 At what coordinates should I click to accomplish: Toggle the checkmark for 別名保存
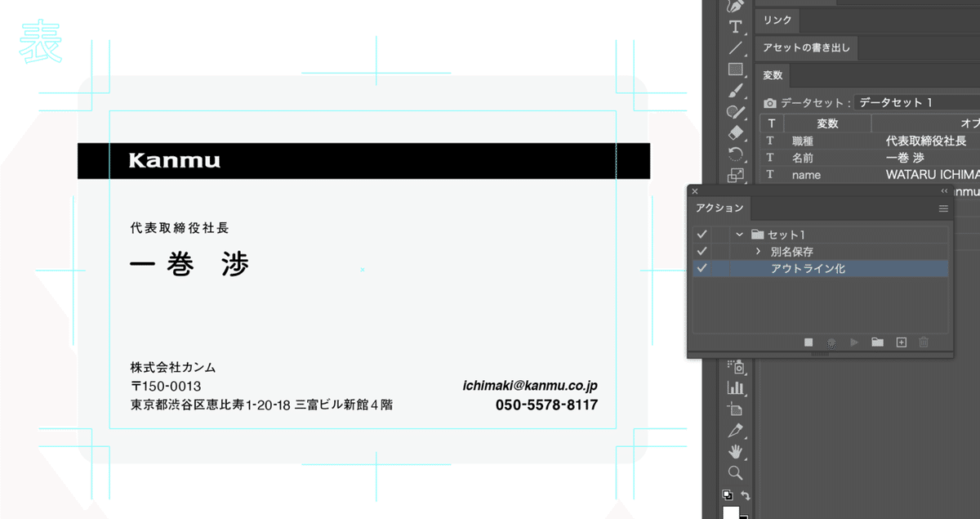[x=702, y=251]
